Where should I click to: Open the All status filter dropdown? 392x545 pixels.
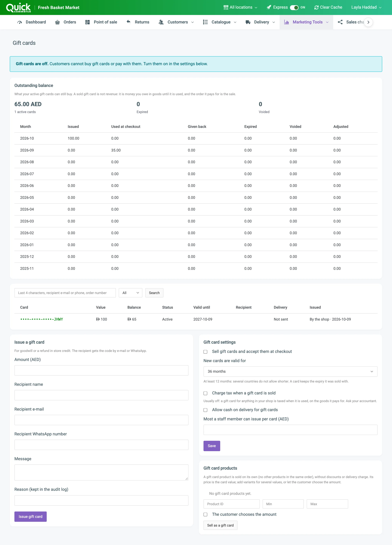point(131,293)
